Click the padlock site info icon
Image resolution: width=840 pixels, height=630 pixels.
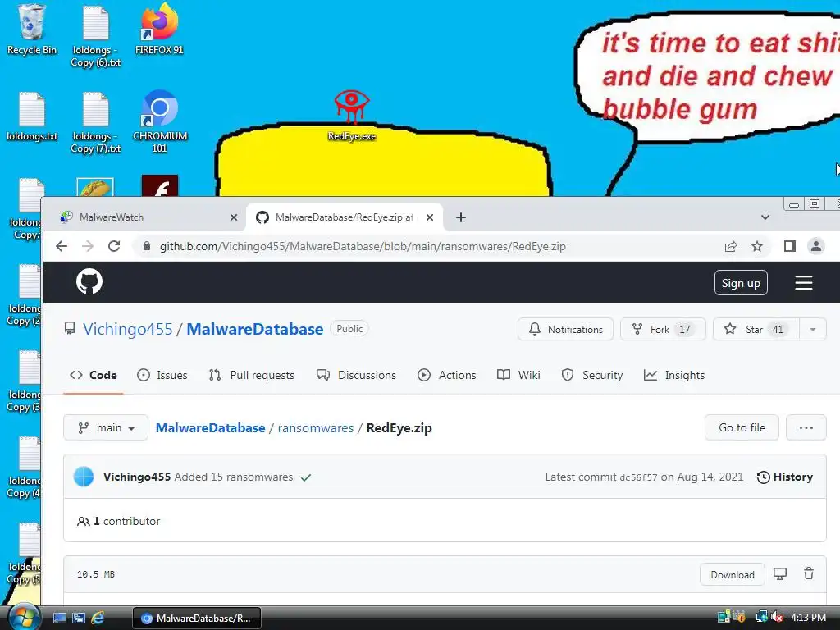146,246
